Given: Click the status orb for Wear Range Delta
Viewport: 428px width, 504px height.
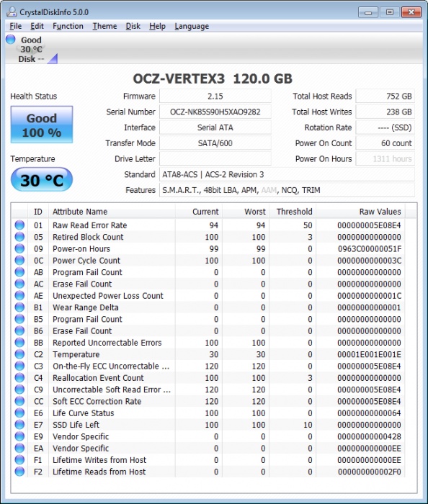Looking at the screenshot, I should (x=19, y=307).
